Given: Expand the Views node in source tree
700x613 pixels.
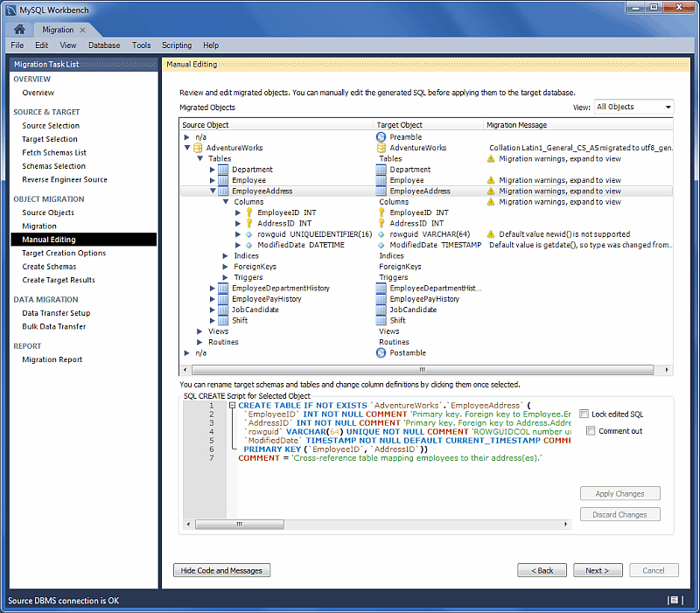Looking at the screenshot, I should [199, 331].
